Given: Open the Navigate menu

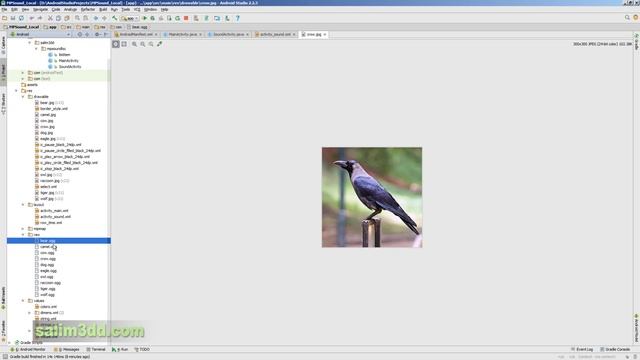Looking at the screenshot, I should click(40, 9).
